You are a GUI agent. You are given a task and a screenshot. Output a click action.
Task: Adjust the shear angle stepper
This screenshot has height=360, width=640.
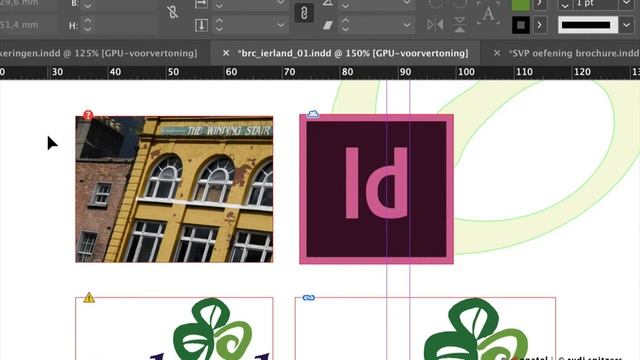(x=345, y=25)
